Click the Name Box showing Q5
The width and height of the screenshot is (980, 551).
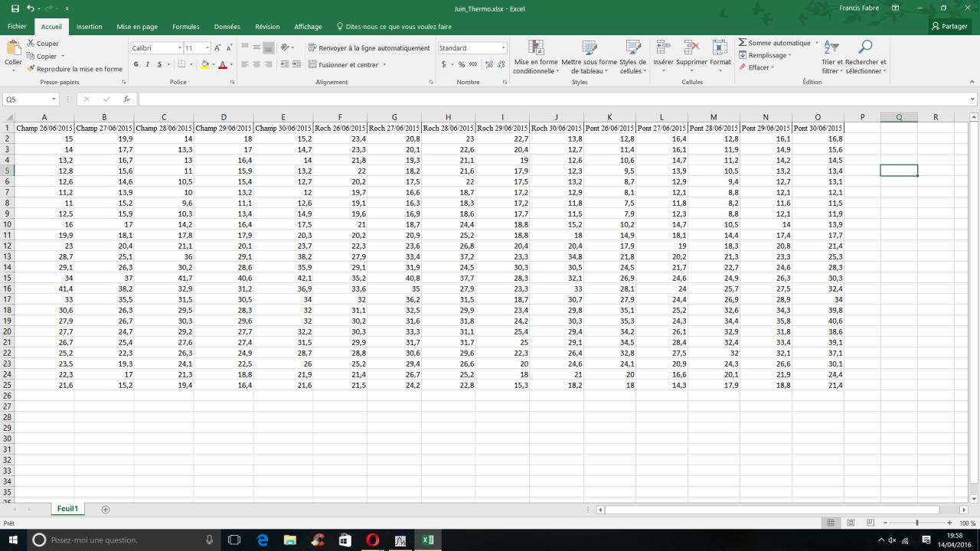[31, 99]
